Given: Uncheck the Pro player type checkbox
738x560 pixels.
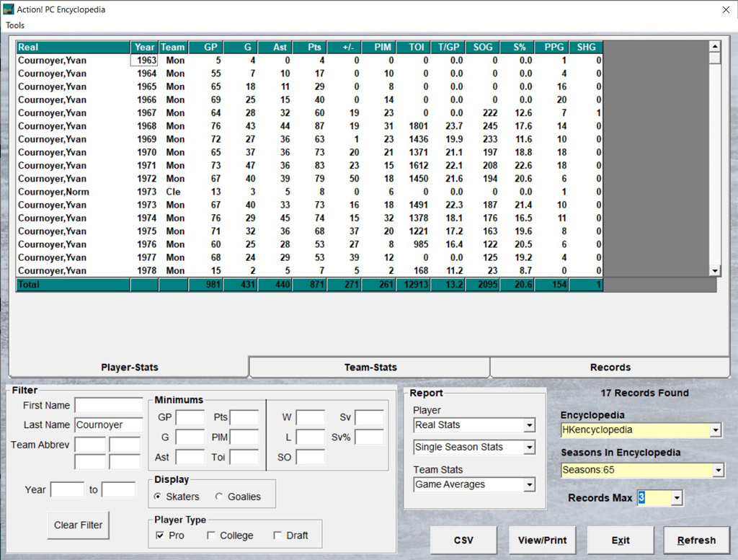Looking at the screenshot, I should 160,535.
